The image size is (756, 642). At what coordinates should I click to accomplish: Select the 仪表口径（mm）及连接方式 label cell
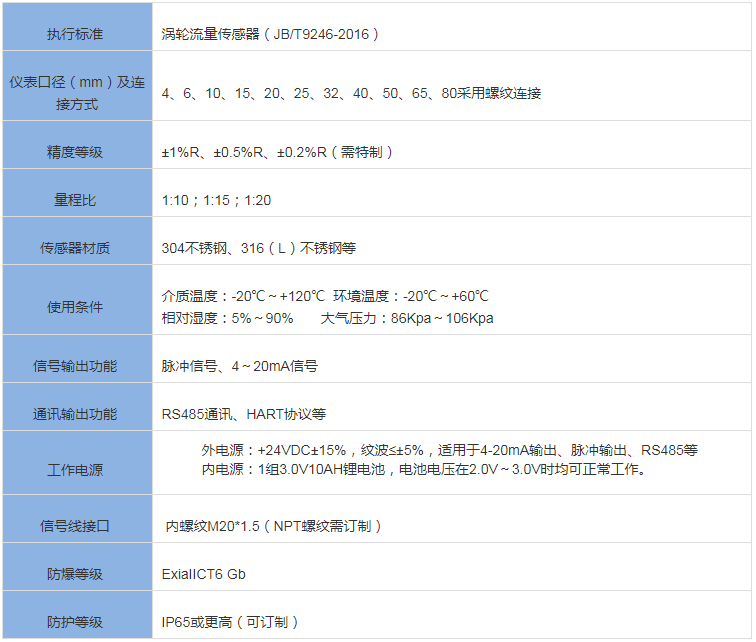77,93
